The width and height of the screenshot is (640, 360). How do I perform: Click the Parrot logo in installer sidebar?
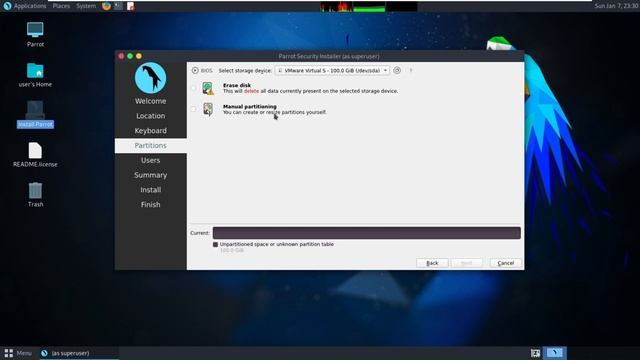pyautogui.click(x=151, y=78)
